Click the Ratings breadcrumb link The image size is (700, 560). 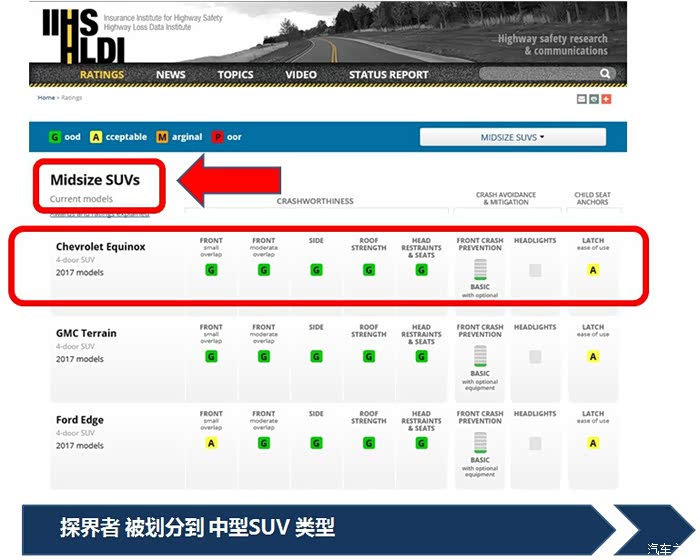[x=71, y=97]
